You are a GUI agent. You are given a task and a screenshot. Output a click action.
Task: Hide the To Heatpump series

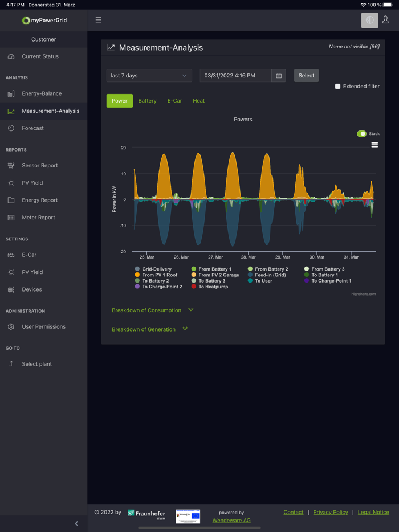pyautogui.click(x=210, y=287)
